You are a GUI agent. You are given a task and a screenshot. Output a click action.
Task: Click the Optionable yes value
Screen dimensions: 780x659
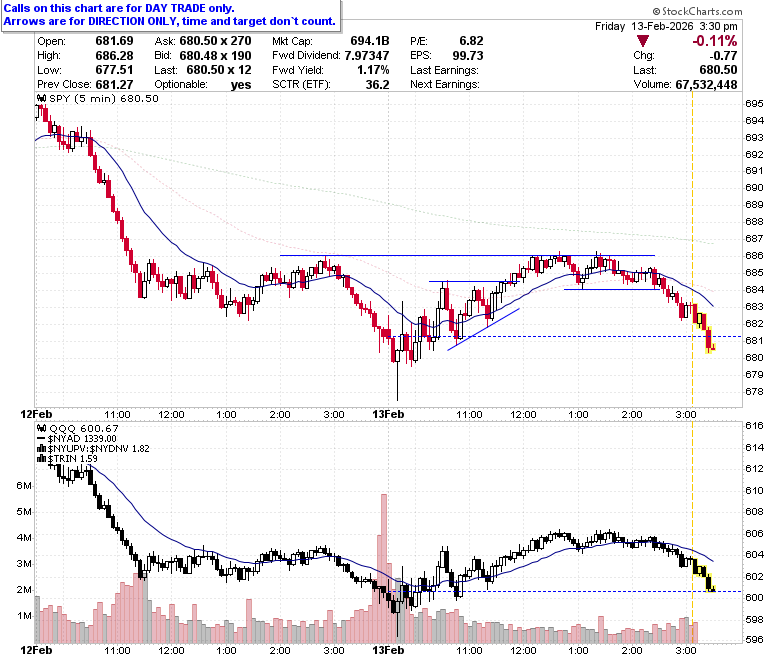[241, 85]
